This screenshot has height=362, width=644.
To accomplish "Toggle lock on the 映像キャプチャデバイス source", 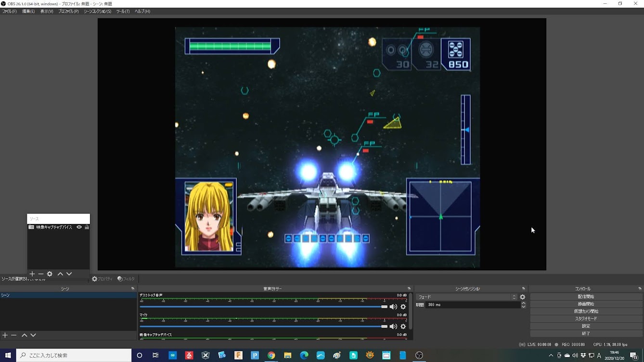I will [x=87, y=227].
